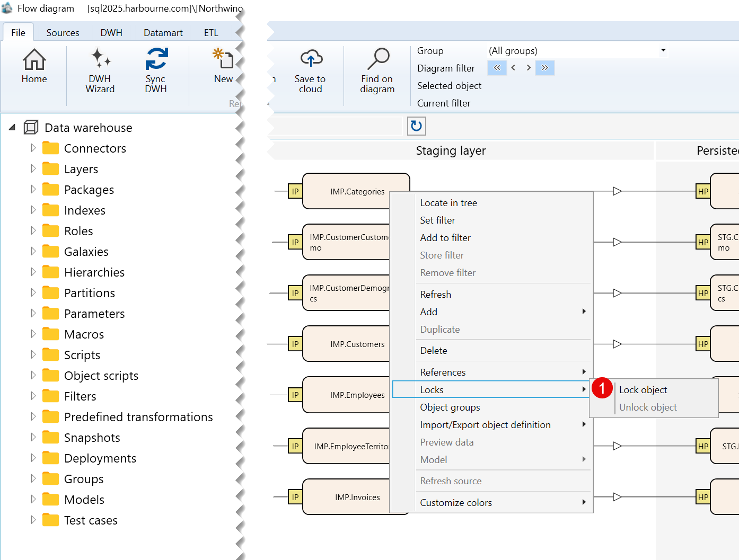Click the IP badge of IMP.EmployeeTerritories

pyautogui.click(x=295, y=446)
